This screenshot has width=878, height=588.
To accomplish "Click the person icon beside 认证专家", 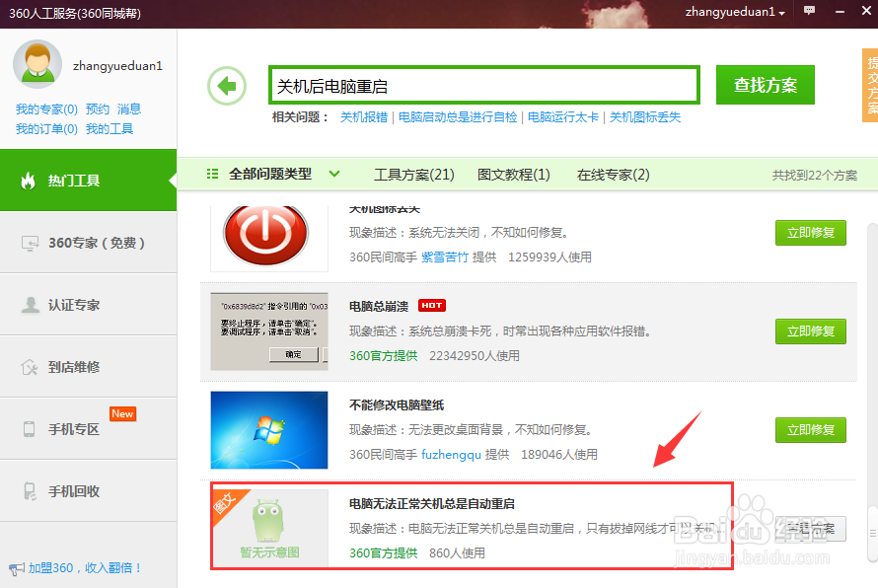I will 30,305.
